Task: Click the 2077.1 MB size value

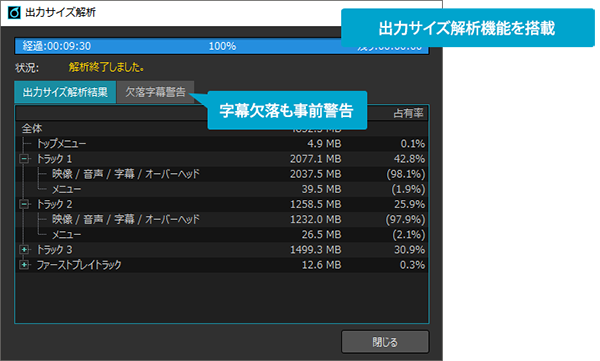Action: click(x=315, y=159)
